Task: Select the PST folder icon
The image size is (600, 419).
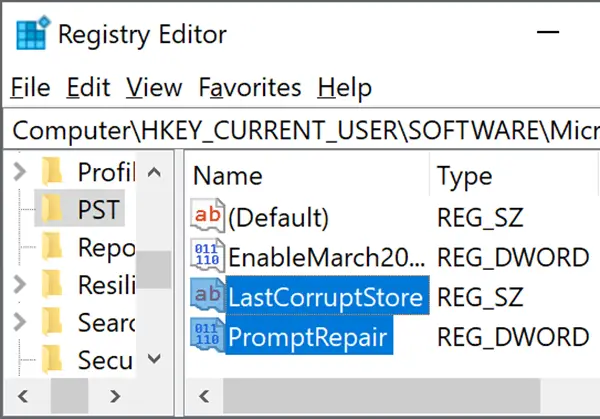Action: coord(52,209)
